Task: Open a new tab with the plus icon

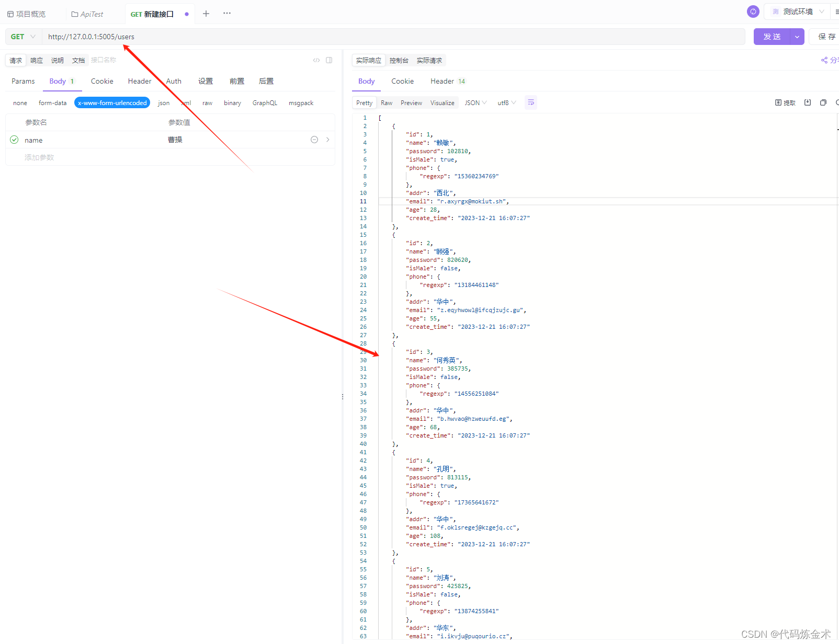Action: tap(206, 14)
